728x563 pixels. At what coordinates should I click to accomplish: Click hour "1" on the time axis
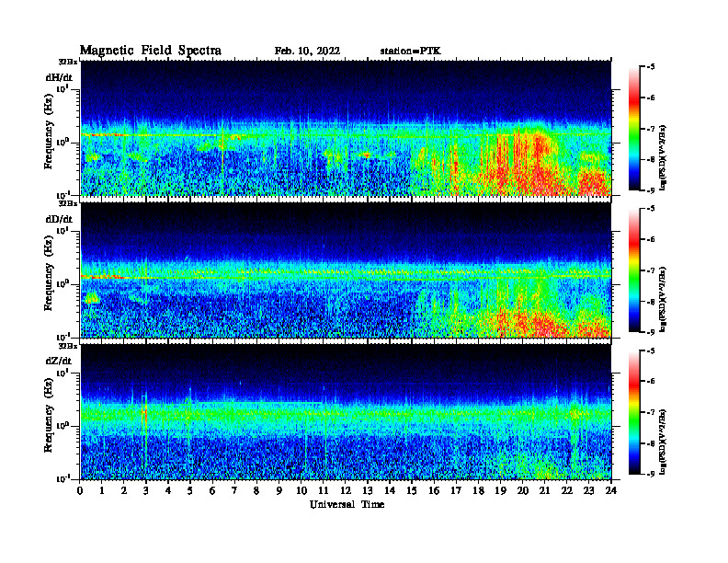point(102,491)
